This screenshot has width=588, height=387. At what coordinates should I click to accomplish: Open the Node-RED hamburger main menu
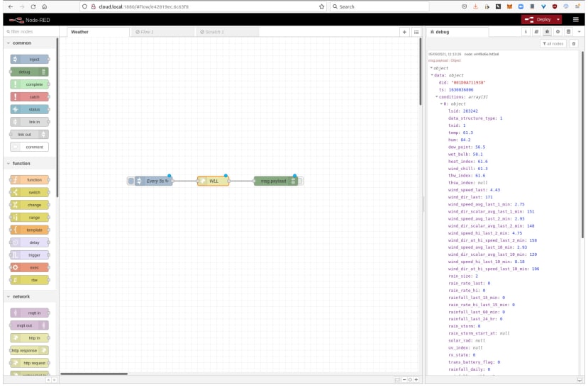(x=576, y=19)
